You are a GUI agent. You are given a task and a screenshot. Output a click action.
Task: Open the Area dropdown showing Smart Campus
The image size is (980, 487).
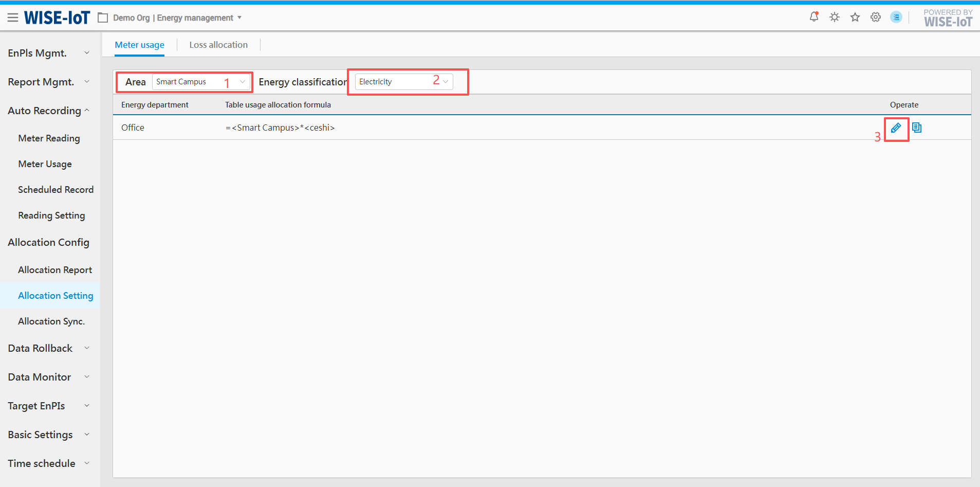(x=201, y=82)
